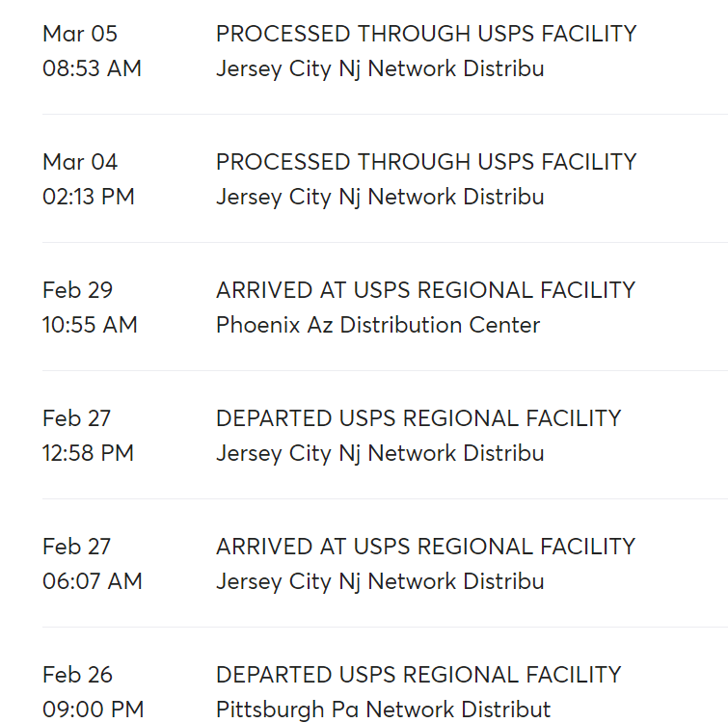Select the 02:13 PM timestamp

pos(89,198)
